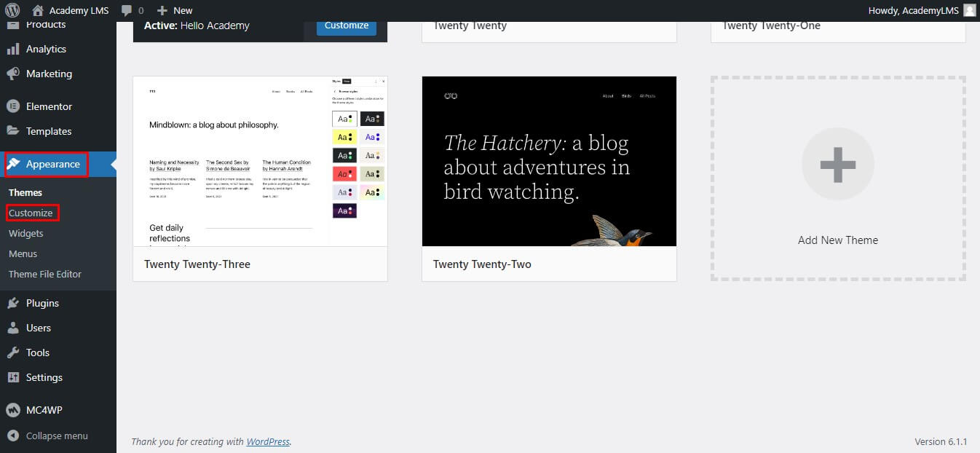Click the Twenty Twenty-Two theme name
980x453 pixels.
pos(482,264)
